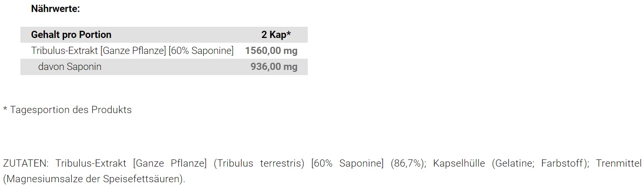Click [Ganze Pflanze] in the ingredients list

[x=170, y=163]
